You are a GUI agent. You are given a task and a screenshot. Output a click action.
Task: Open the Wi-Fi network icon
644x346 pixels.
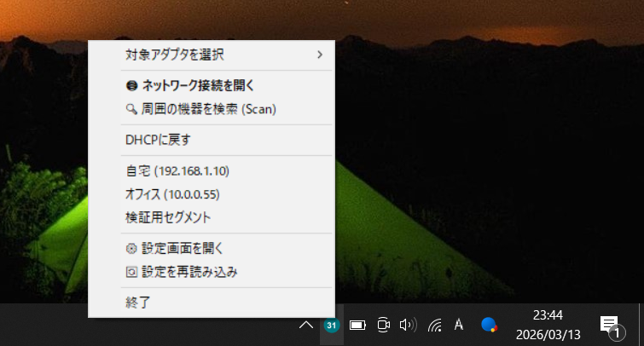[x=434, y=325]
